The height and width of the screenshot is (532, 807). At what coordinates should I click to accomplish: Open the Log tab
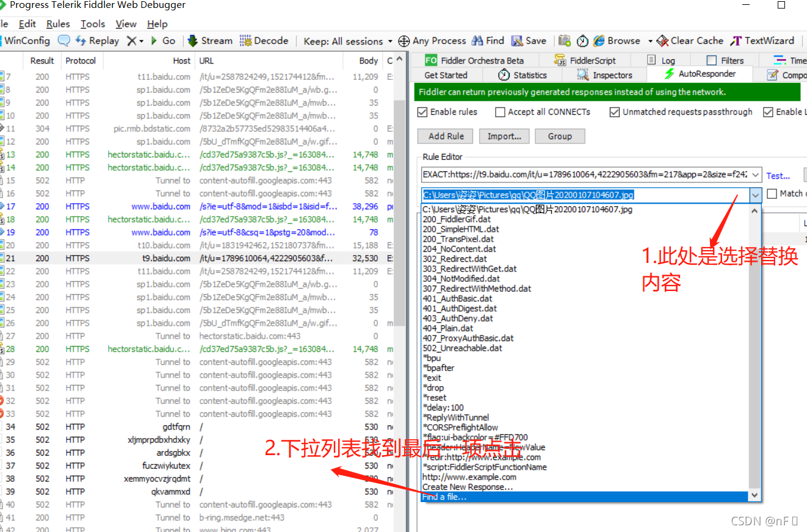[x=660, y=60]
